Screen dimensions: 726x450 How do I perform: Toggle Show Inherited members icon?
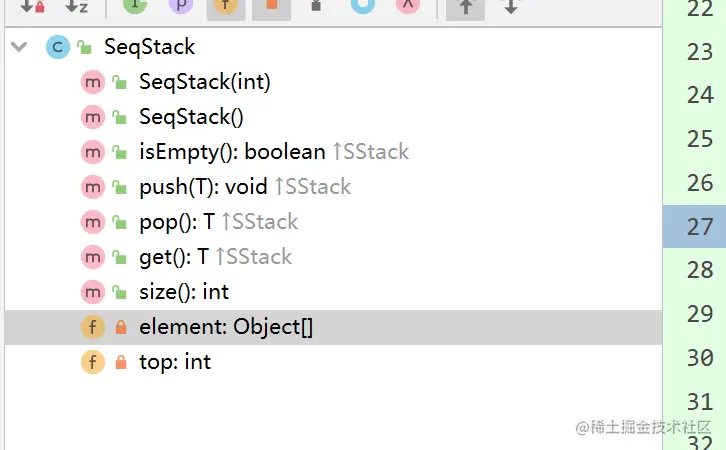135,6
